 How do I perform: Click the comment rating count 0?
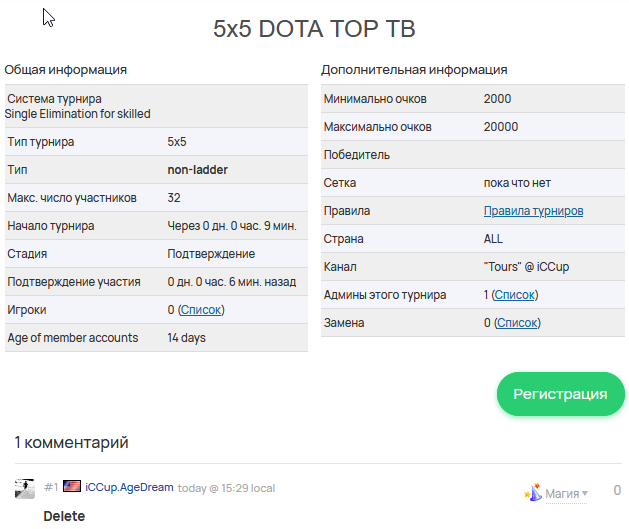(x=617, y=490)
